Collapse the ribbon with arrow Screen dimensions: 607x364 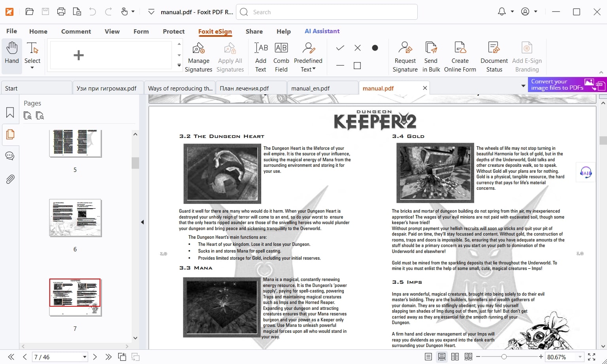[601, 72]
